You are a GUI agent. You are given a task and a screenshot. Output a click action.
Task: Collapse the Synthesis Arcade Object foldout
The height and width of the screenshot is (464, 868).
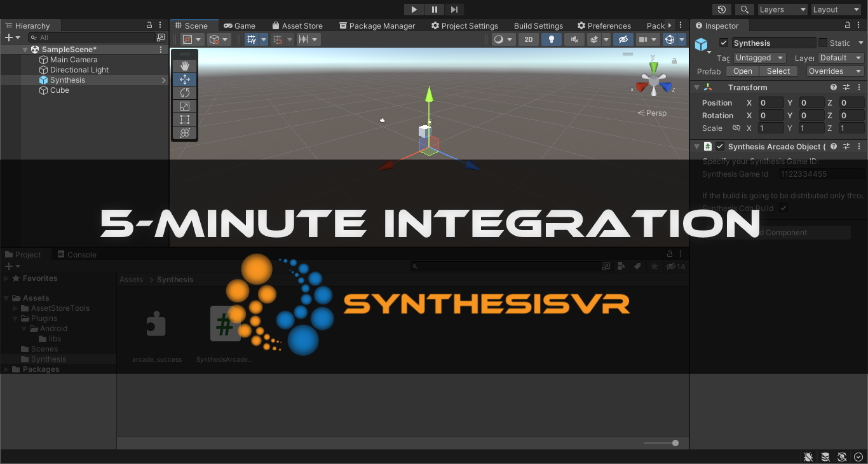[x=696, y=146]
